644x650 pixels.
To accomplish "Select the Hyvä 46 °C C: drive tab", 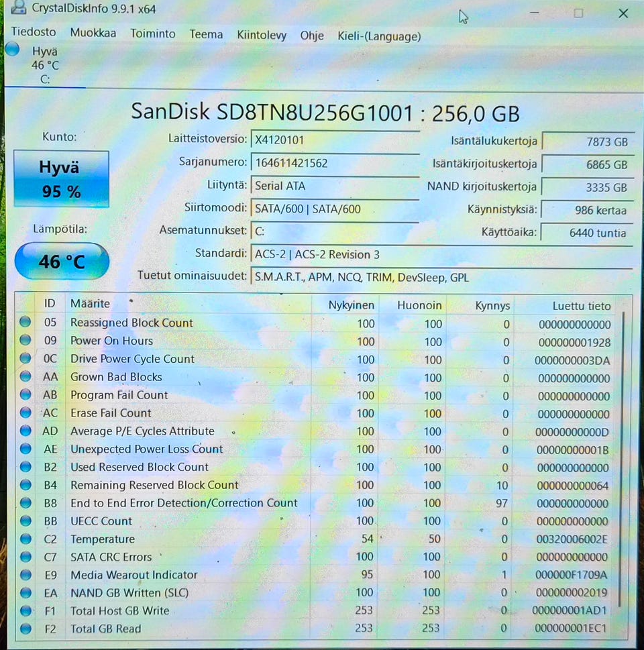I will 45,64.
